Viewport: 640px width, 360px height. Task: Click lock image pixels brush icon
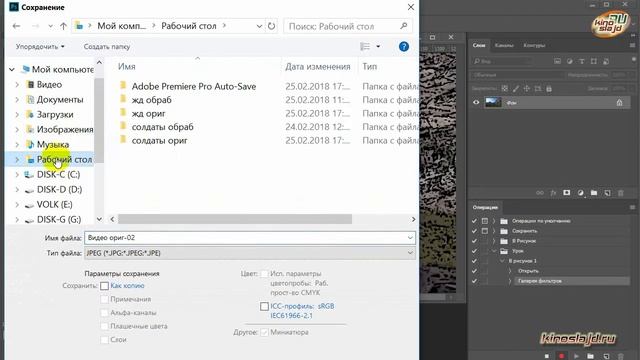tap(516, 89)
